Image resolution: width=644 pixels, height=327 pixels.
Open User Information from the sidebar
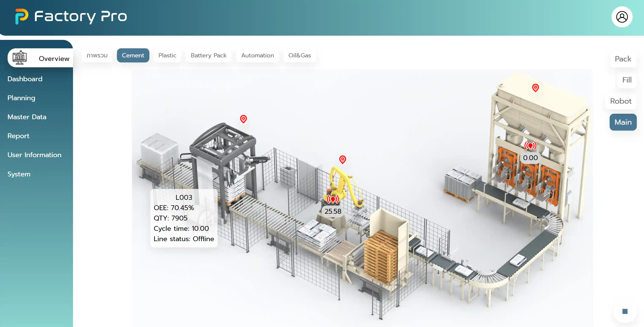(x=35, y=155)
